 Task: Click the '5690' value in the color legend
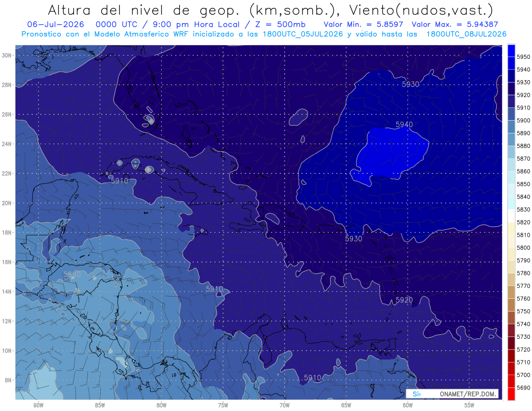point(524,388)
